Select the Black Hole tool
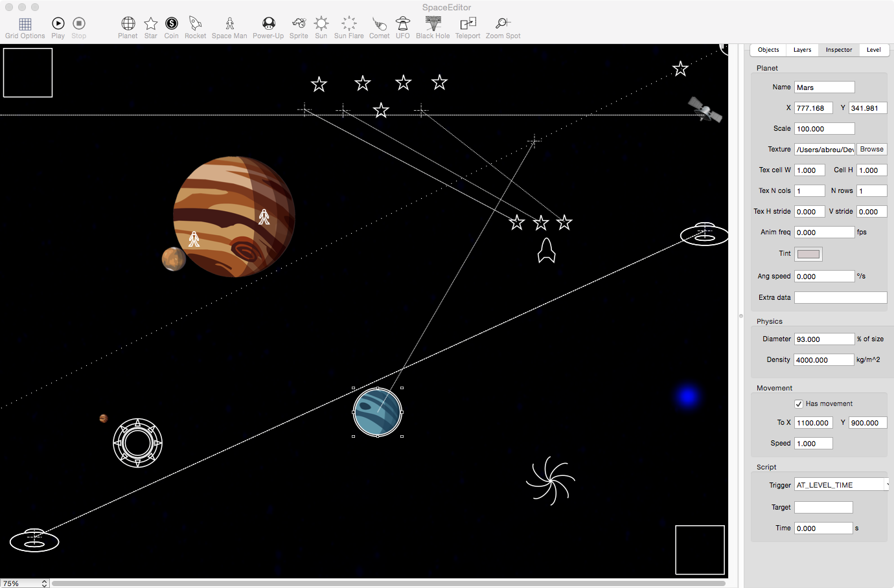894x588 pixels. (433, 28)
